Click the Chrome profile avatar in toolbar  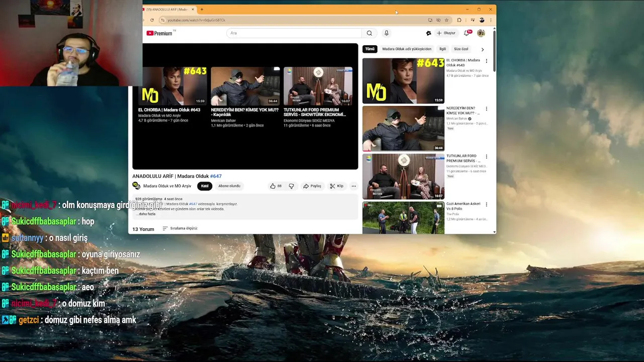point(481,20)
